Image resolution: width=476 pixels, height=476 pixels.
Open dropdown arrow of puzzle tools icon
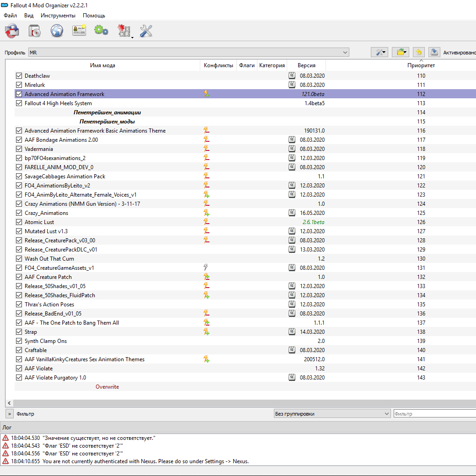tap(132, 37)
